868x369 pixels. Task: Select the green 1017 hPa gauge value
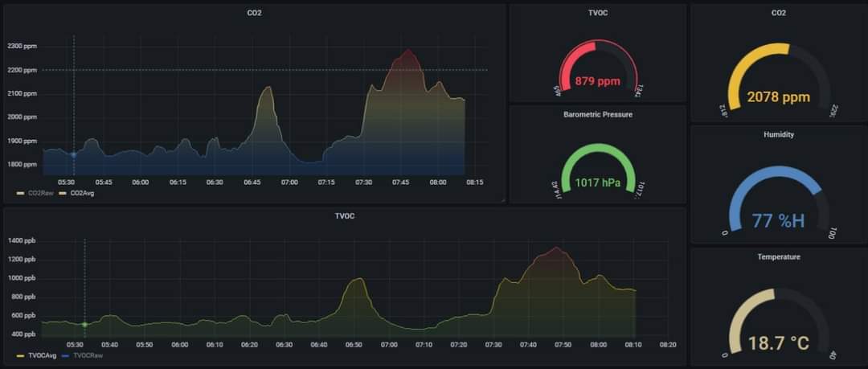pos(598,182)
